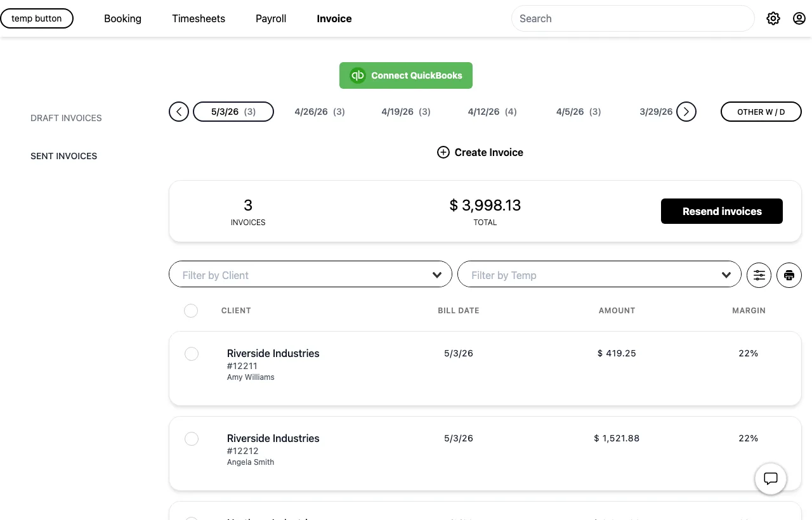The image size is (812, 520).
Task: Click into the Search field
Action: [632, 18]
